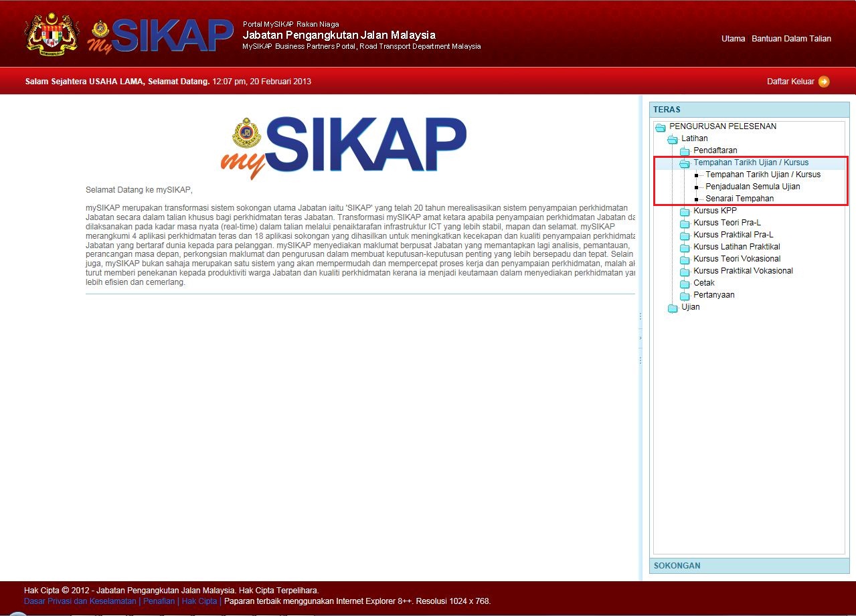
Task: Click the folder icon beside Latihan
Action: [x=673, y=139]
